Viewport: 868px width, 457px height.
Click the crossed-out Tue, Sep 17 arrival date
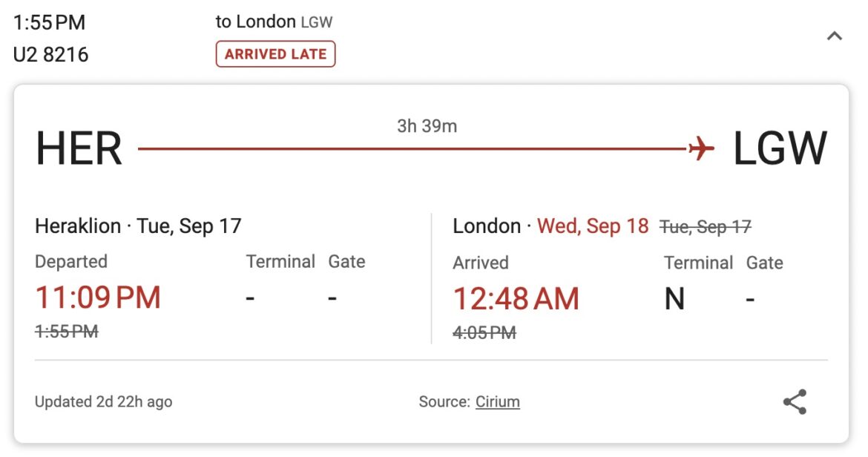click(x=705, y=227)
